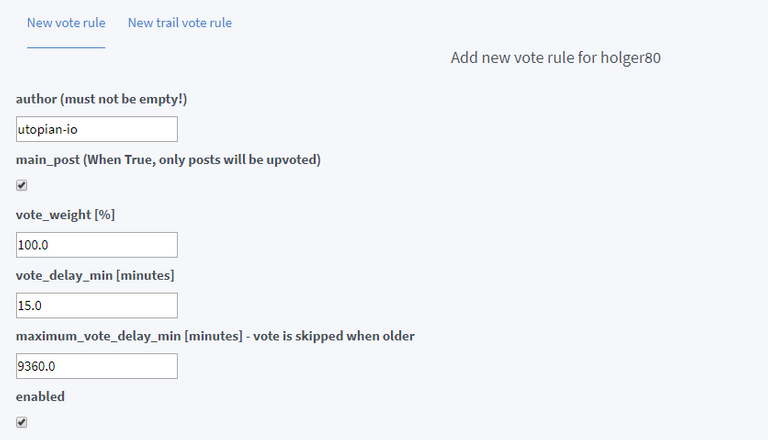Image resolution: width=768 pixels, height=440 pixels.
Task: Uncheck the enabled checkbox
Action: point(22,422)
